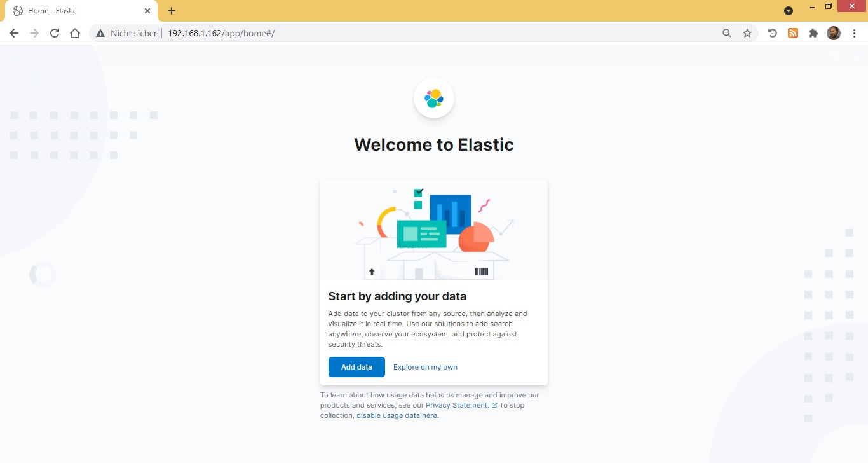Screen dimensions: 868x463
Task: Open the zoom magnifier icon in address bar
Action: (x=727, y=33)
